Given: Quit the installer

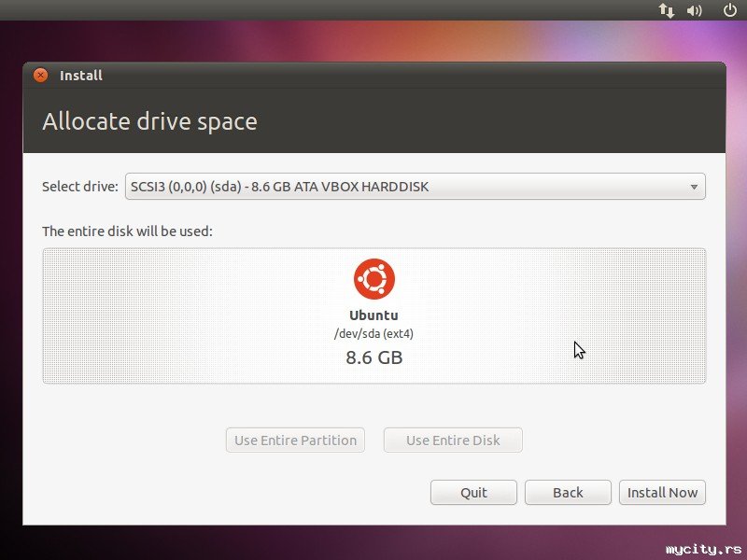Looking at the screenshot, I should click(473, 493).
